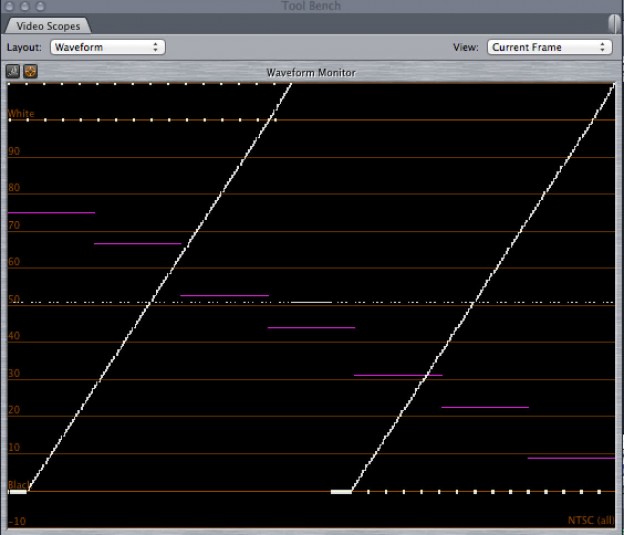Click the thick white block on the Black line at center
Viewport: 624px width, 535px height.
(x=341, y=491)
